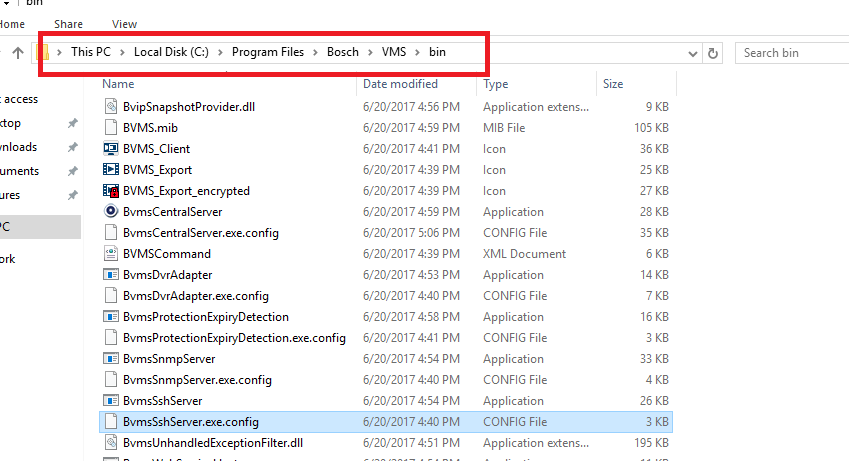Select the BvmsDvrAdapter.exe.config file name
Viewport: 849px width, 461px height.
pyautogui.click(x=195, y=296)
